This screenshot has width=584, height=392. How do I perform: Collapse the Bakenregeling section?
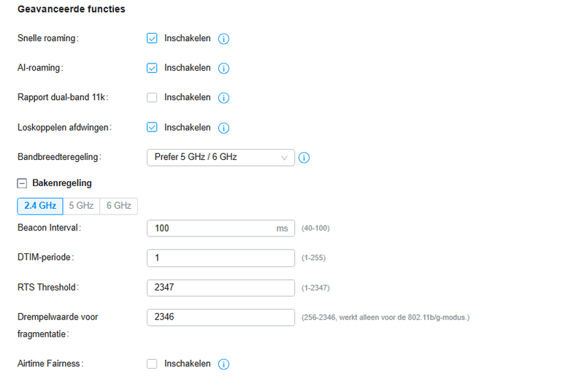[x=22, y=183]
